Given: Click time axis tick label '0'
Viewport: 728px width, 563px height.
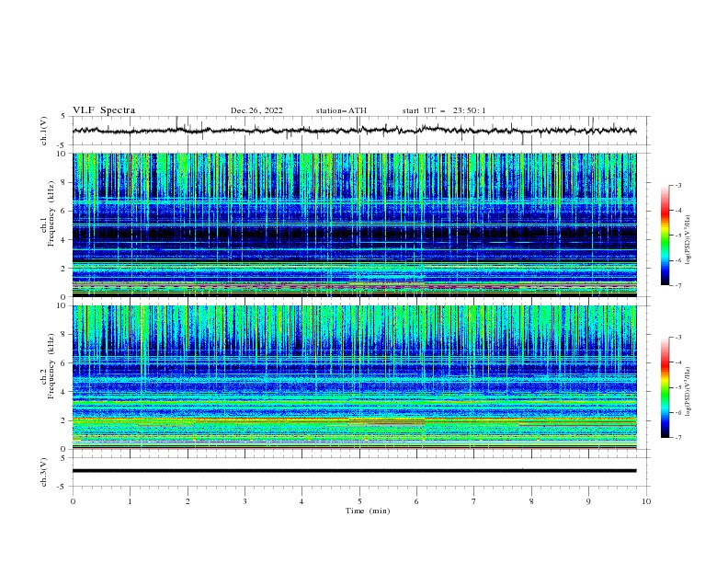Looking at the screenshot, I should point(73,501).
